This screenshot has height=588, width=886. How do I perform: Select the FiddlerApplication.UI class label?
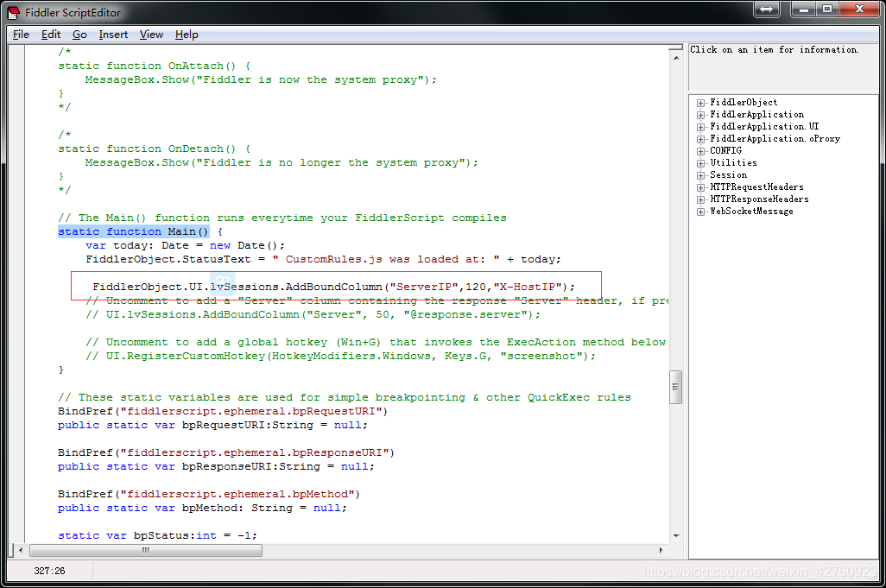click(764, 127)
